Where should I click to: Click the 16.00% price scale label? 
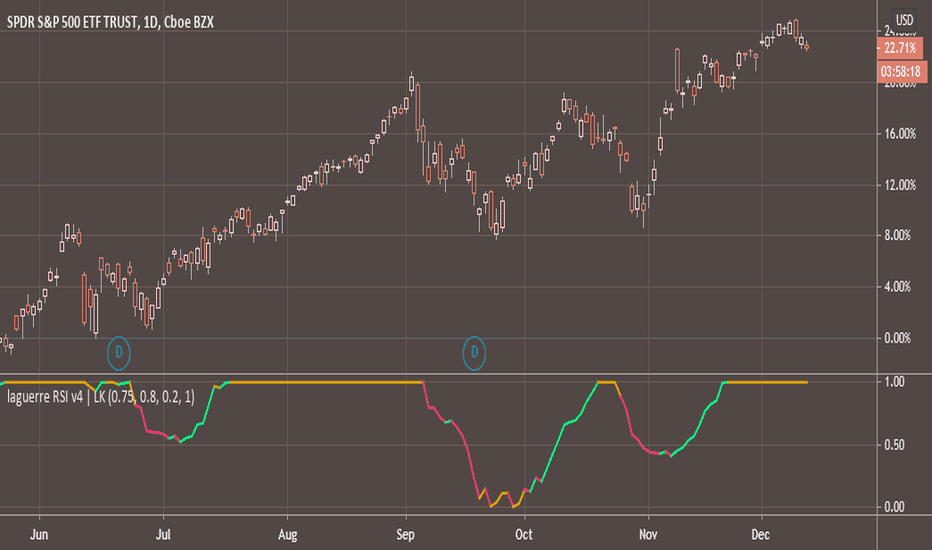(x=900, y=134)
